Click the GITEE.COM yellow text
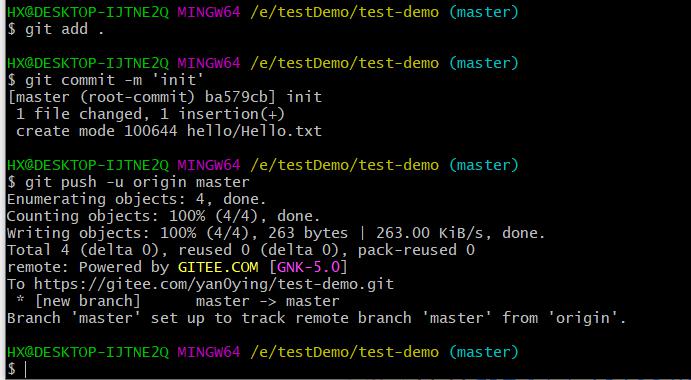 point(218,267)
